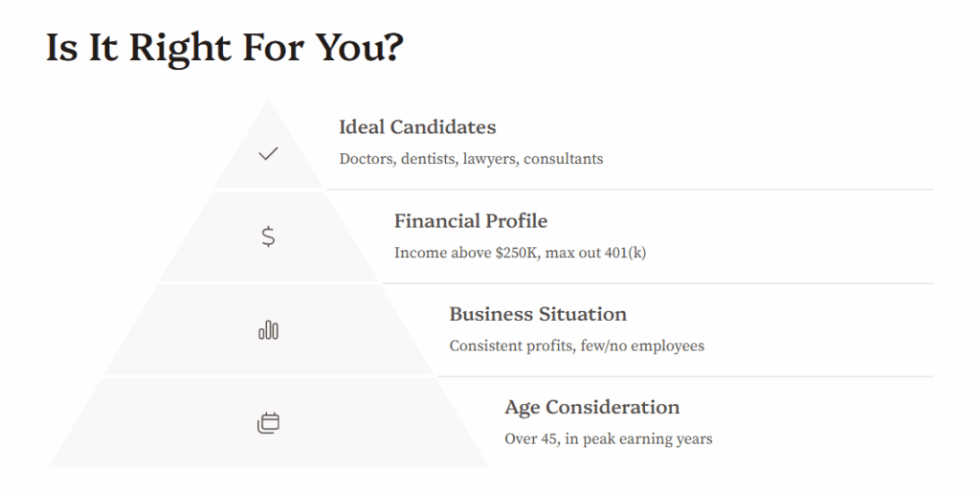980x492 pixels.
Task: Select 'Doctors, dentists, lawyers, consultants' text
Action: (471, 159)
